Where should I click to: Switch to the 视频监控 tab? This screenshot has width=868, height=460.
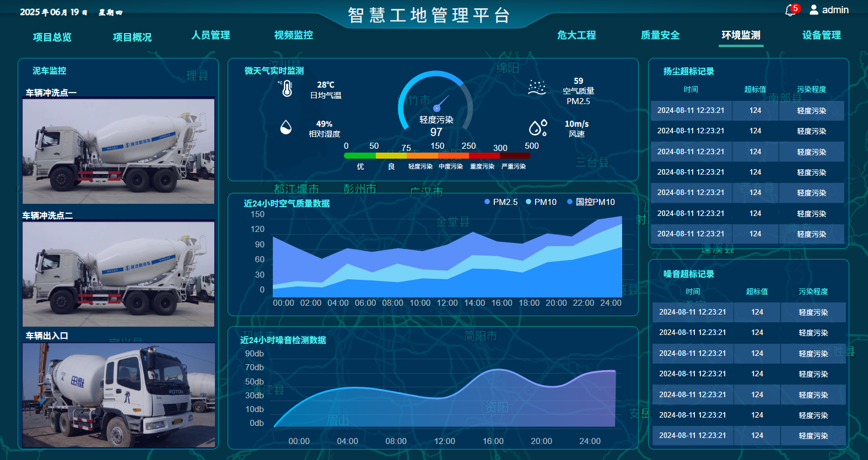[x=293, y=35]
